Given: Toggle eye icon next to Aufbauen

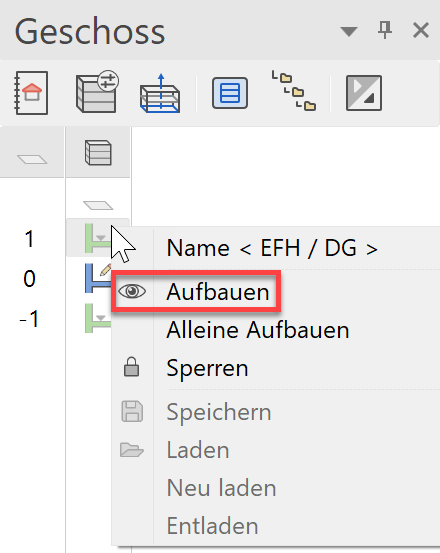Looking at the screenshot, I should (132, 291).
